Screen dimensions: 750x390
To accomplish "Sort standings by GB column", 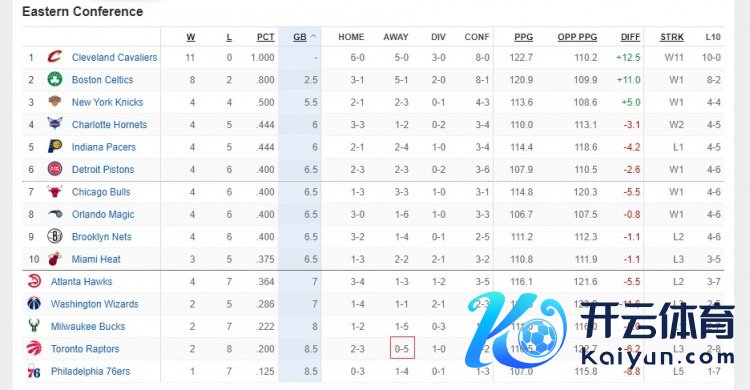I will tap(300, 37).
